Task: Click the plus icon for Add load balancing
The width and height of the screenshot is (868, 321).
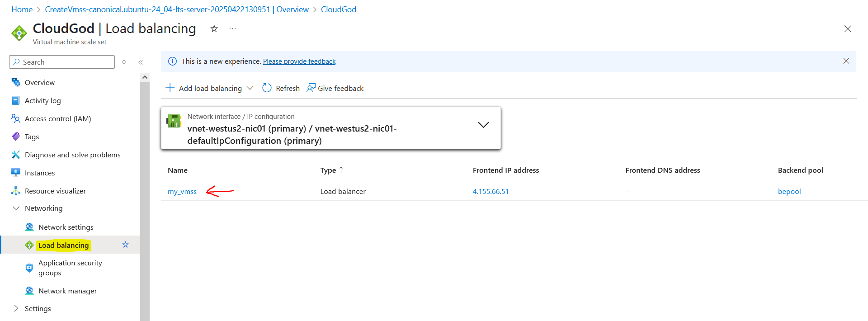Action: (x=170, y=88)
